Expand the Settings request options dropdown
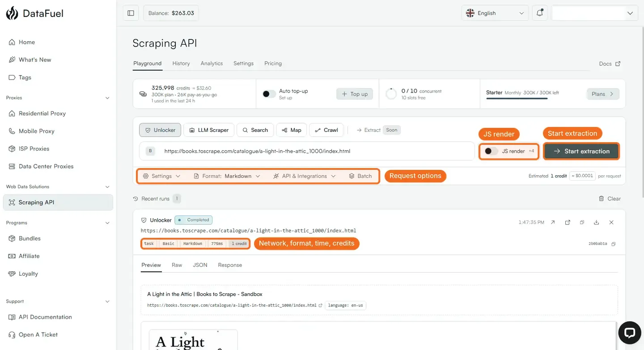 click(x=161, y=176)
